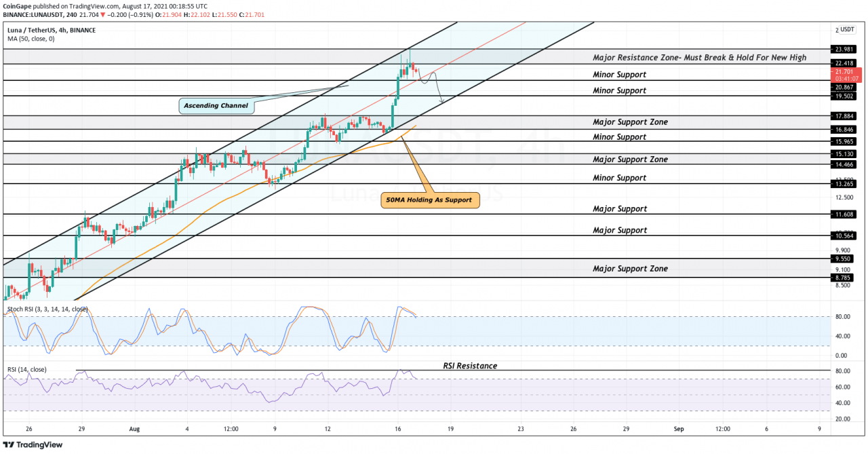Click the Sep label on time axis

[x=677, y=429]
